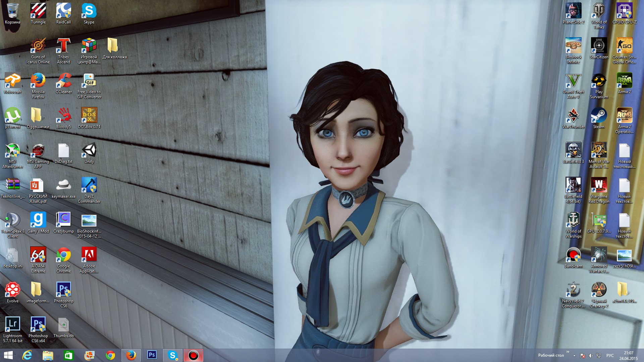Open File Explorer from the taskbar
The height and width of the screenshot is (362, 644).
[x=48, y=355]
